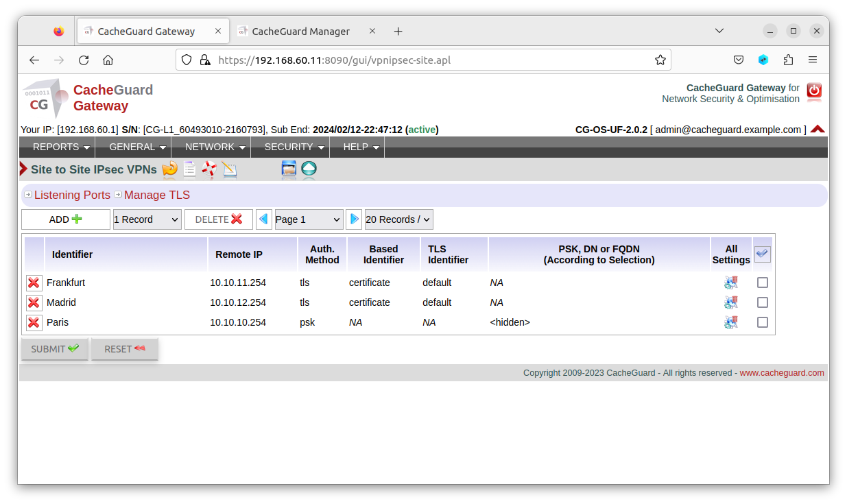Click the blue cube extension icon
The height and width of the screenshot is (504, 847).
pyautogui.click(x=763, y=60)
